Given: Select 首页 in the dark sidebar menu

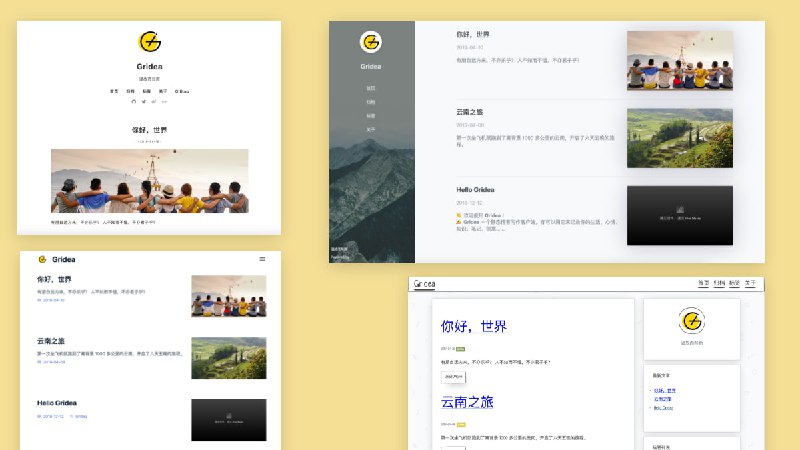Looking at the screenshot, I should click(371, 88).
